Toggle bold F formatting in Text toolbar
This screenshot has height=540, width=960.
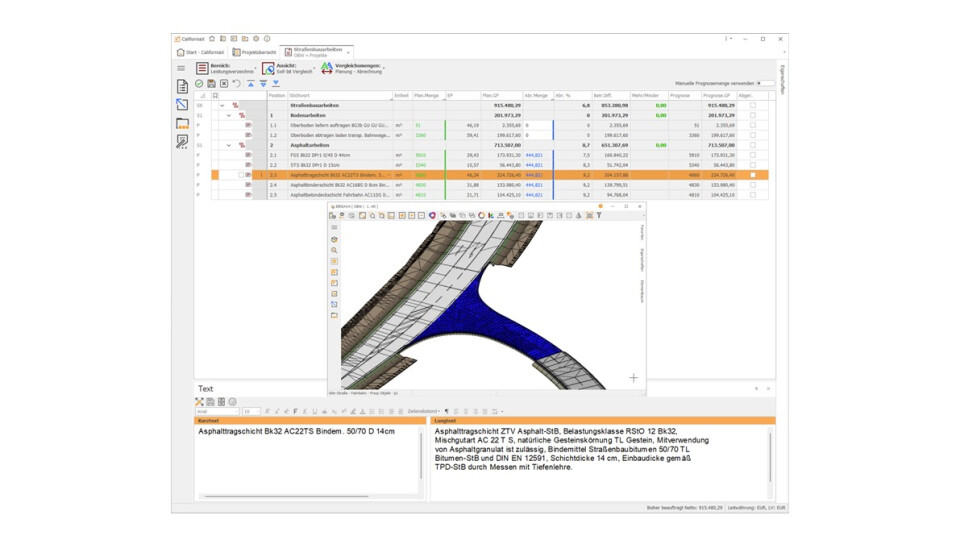(295, 411)
